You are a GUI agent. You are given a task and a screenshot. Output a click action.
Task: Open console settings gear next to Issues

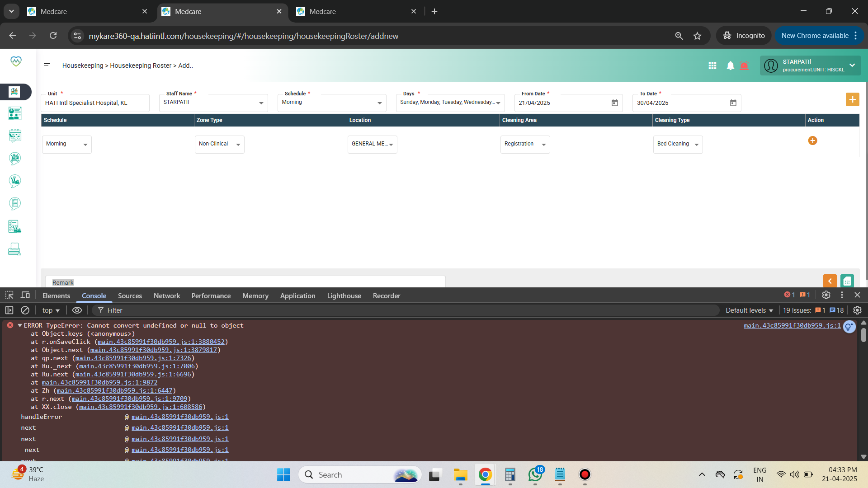(x=857, y=310)
